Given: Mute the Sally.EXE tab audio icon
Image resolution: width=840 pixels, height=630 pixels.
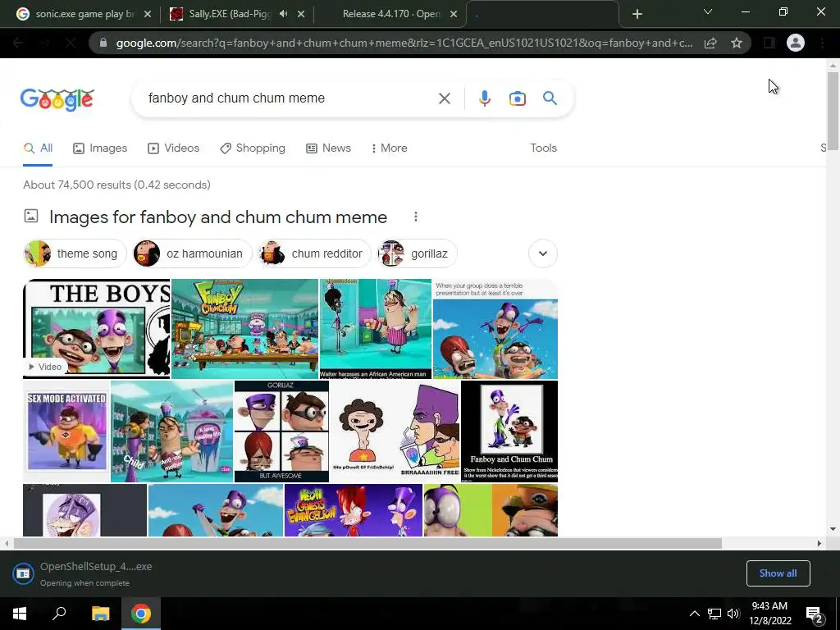Looking at the screenshot, I should pyautogui.click(x=283, y=14).
